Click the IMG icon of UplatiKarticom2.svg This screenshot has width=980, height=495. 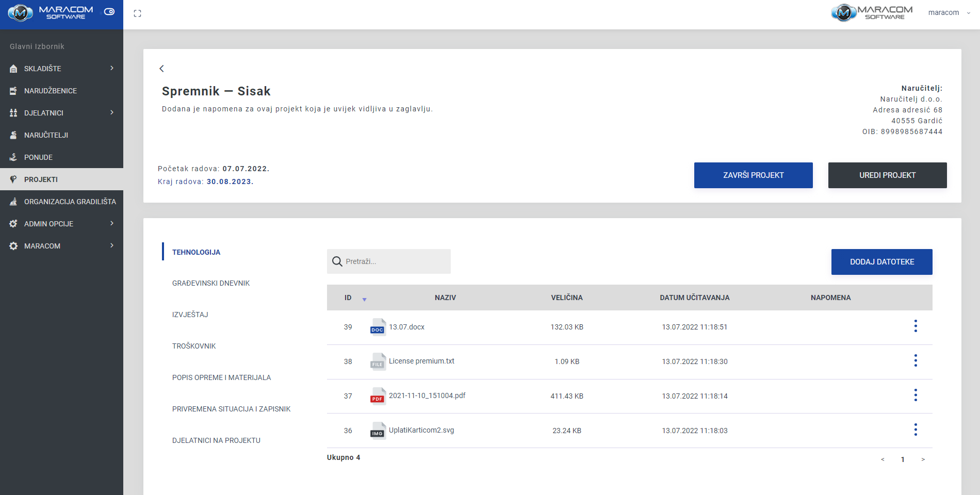click(378, 431)
